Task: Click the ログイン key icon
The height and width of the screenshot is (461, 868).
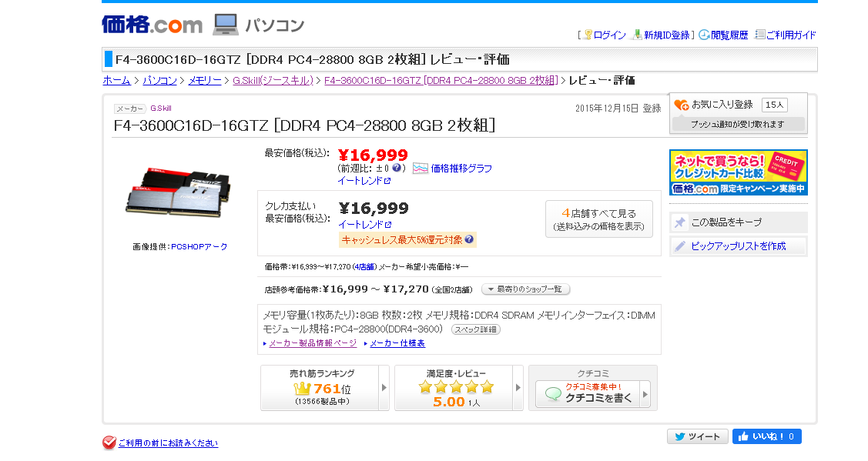Action: click(588, 35)
